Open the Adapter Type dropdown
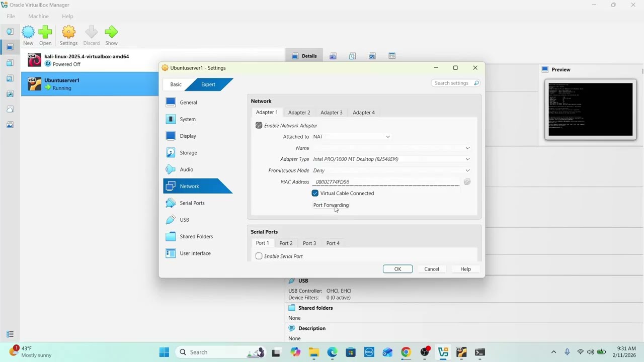644x362 pixels. point(391,159)
